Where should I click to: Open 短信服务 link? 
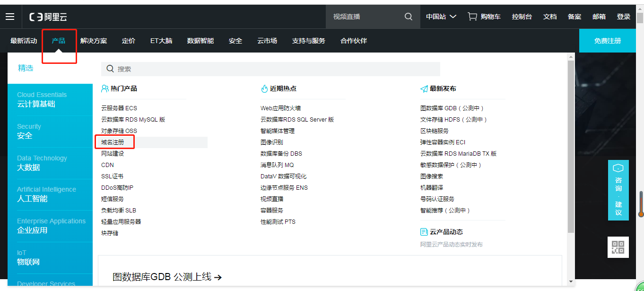click(113, 199)
